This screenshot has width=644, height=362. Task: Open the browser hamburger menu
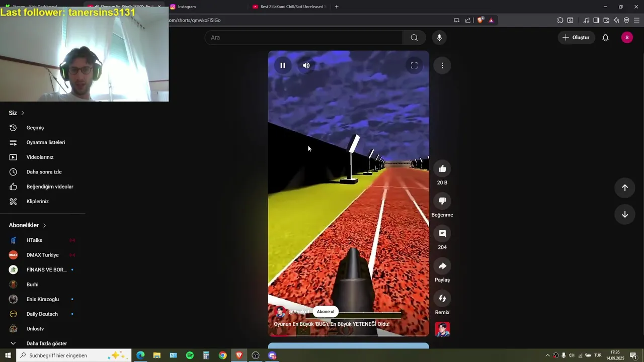(636, 20)
